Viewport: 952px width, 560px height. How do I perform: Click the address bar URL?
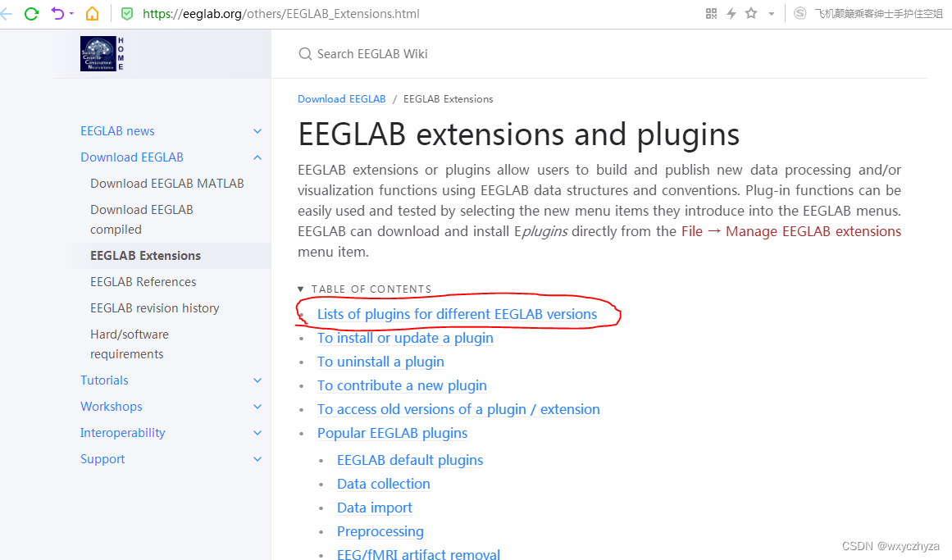tap(281, 13)
